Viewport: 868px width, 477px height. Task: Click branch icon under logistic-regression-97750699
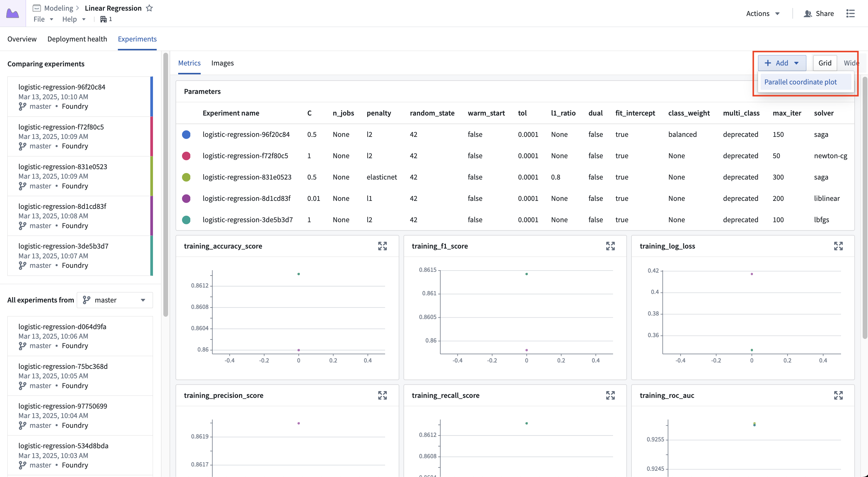point(22,425)
